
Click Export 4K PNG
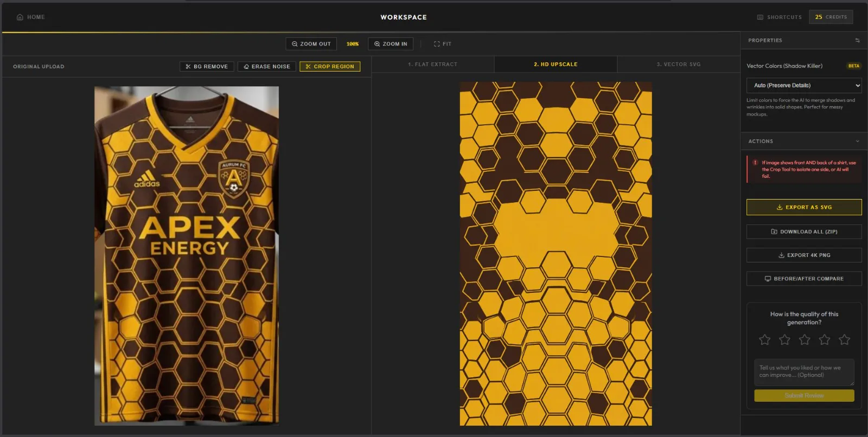coord(804,255)
